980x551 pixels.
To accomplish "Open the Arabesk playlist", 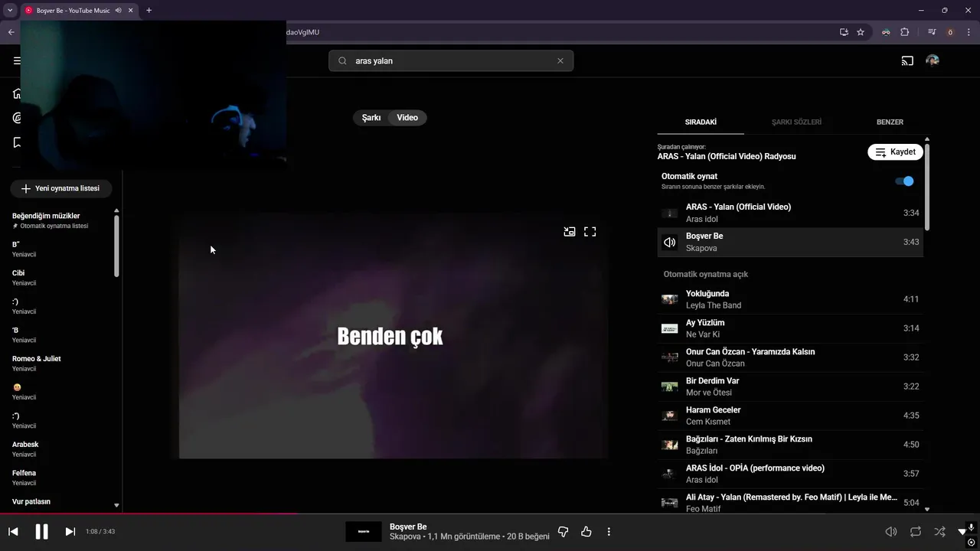I will 60,449.
